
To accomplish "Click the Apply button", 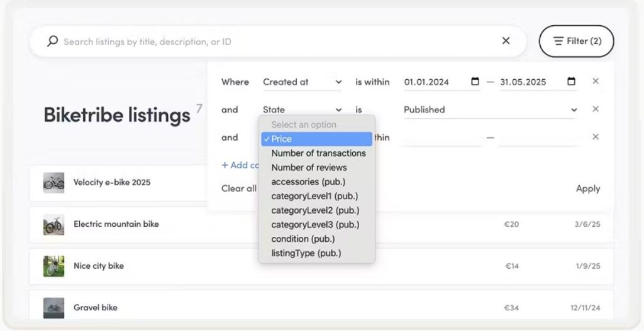I will point(588,188).
